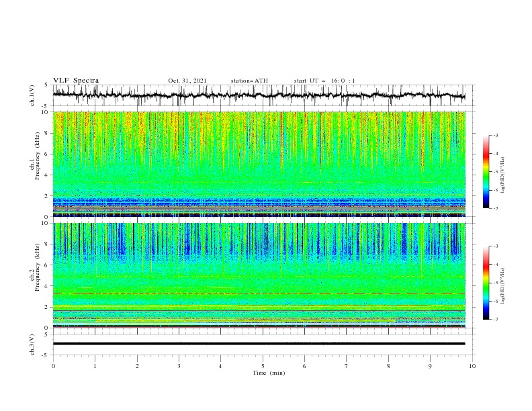Click the ch.1 colorbar 'log(PSD)(V²/Hz)' label

click(503, 175)
